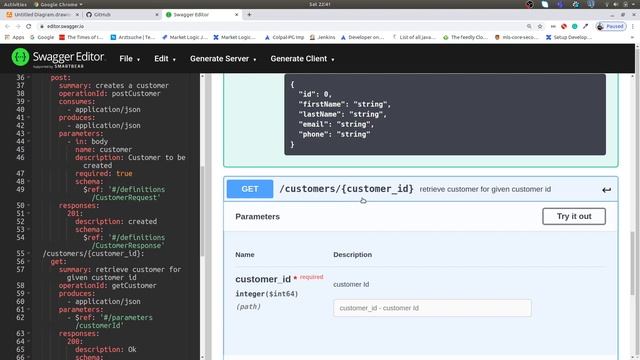Image resolution: width=640 pixels, height=360 pixels.
Task: Open the Google bookmark
Action: coord(42,37)
